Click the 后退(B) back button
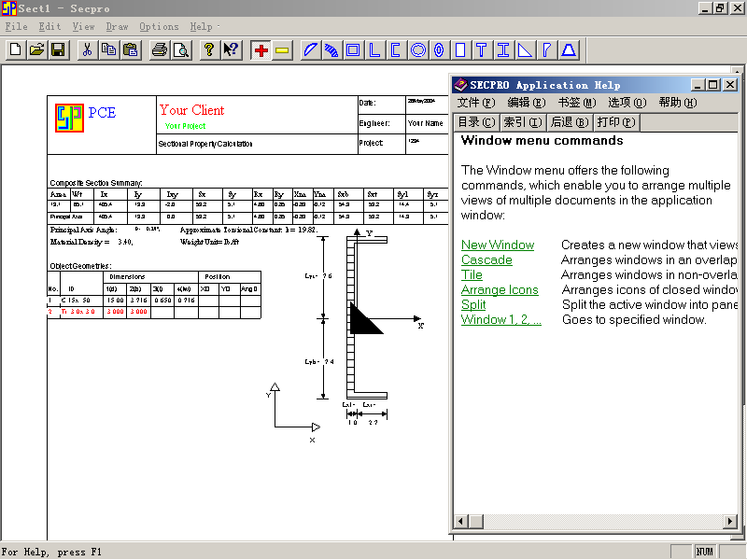 (570, 122)
